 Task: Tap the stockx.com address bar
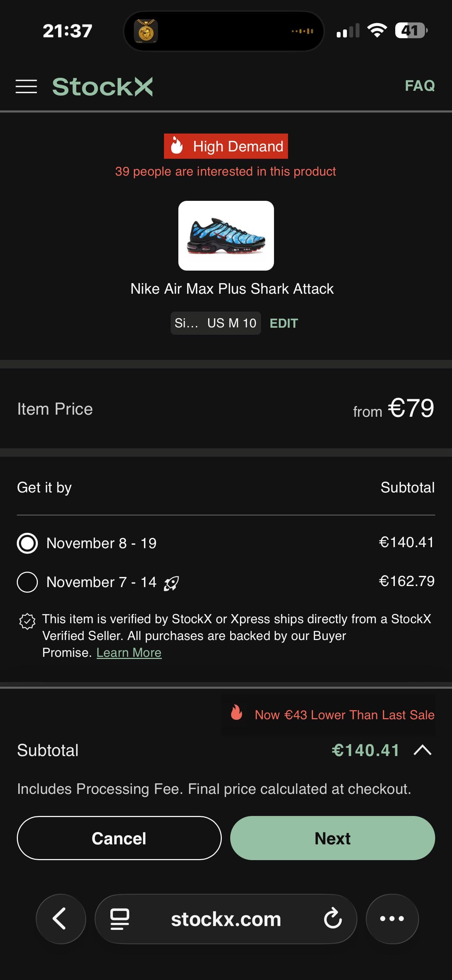tap(226, 918)
